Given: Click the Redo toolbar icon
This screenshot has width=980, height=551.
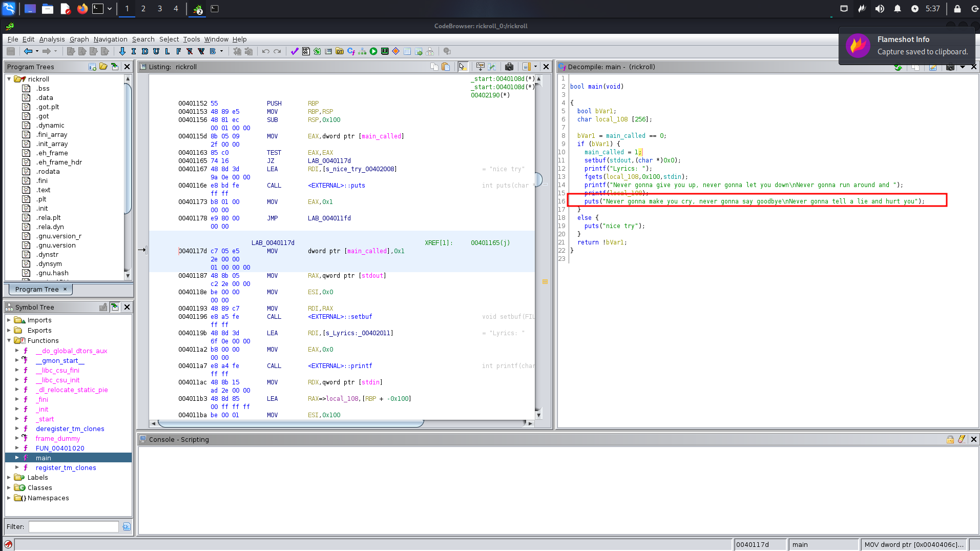Looking at the screenshot, I should (277, 51).
